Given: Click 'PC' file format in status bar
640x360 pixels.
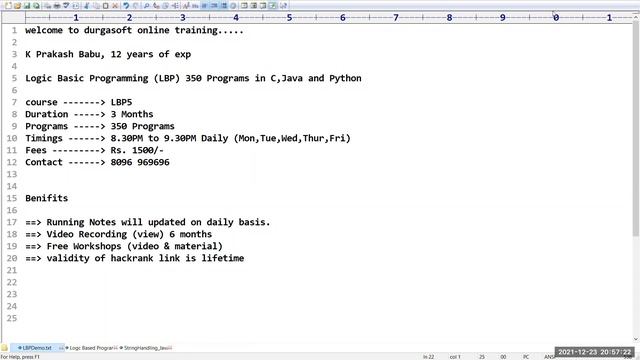Looking at the screenshot, I should coord(526,357).
